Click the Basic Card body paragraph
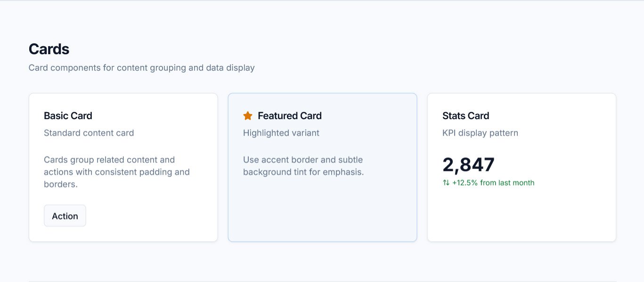This screenshot has width=644, height=282. pos(116,172)
